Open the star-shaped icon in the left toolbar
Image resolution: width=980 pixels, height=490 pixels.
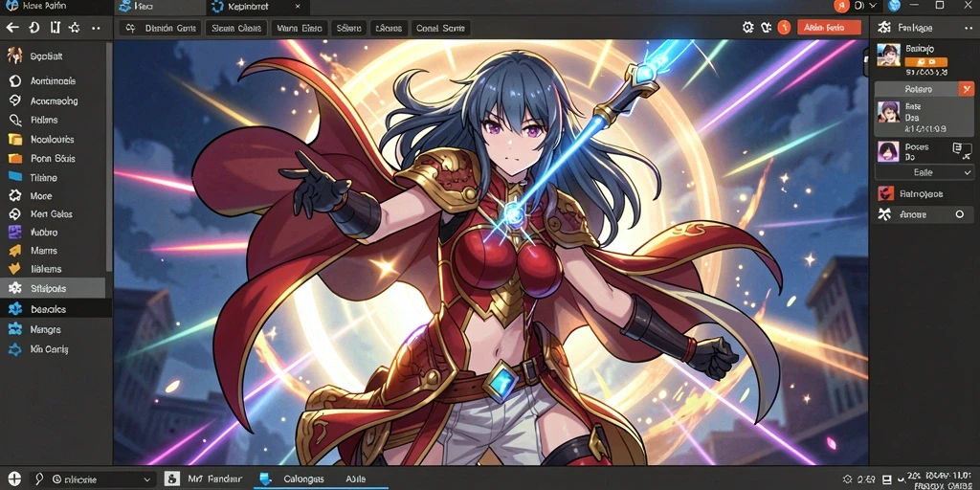75,28
